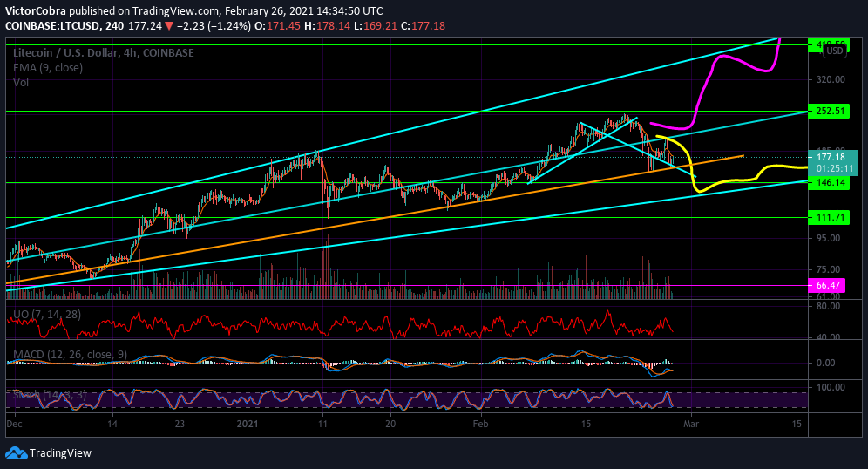The width and height of the screenshot is (868, 469).
Task: Click the O:171.45 open value in header
Action: pyautogui.click(x=277, y=26)
